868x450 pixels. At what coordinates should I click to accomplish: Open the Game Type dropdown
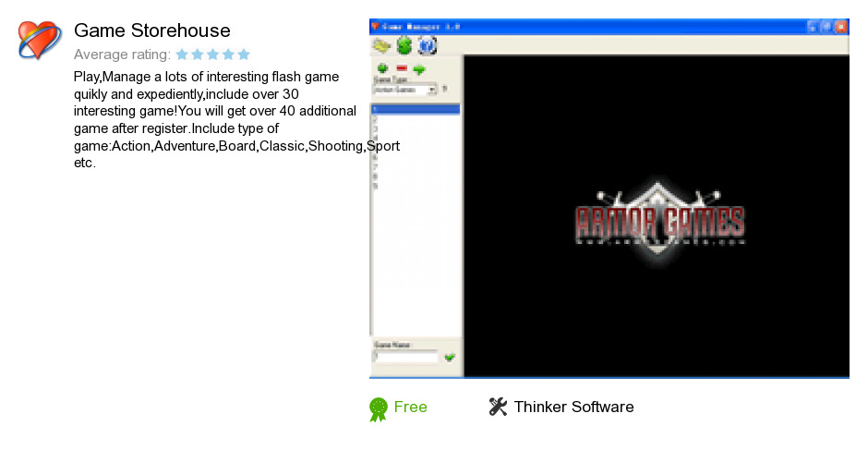pos(405,90)
